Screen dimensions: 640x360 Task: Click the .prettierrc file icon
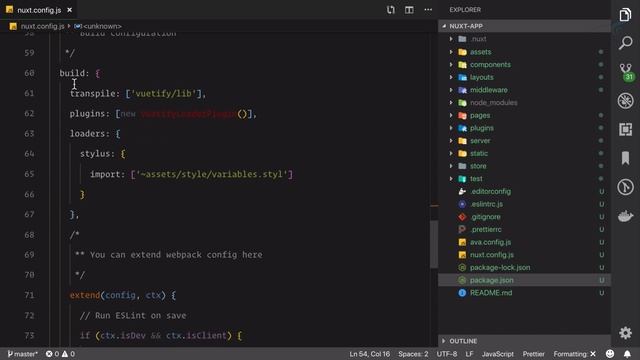[x=462, y=229]
